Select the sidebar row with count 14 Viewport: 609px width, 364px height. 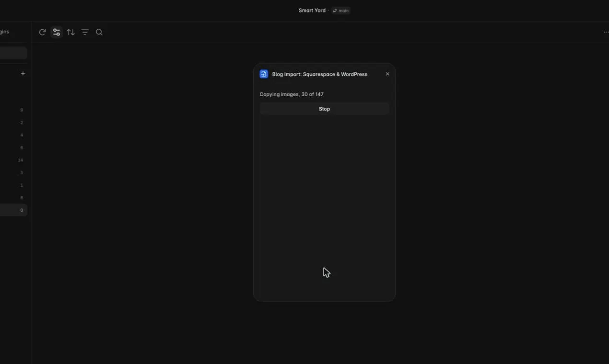(x=13, y=160)
